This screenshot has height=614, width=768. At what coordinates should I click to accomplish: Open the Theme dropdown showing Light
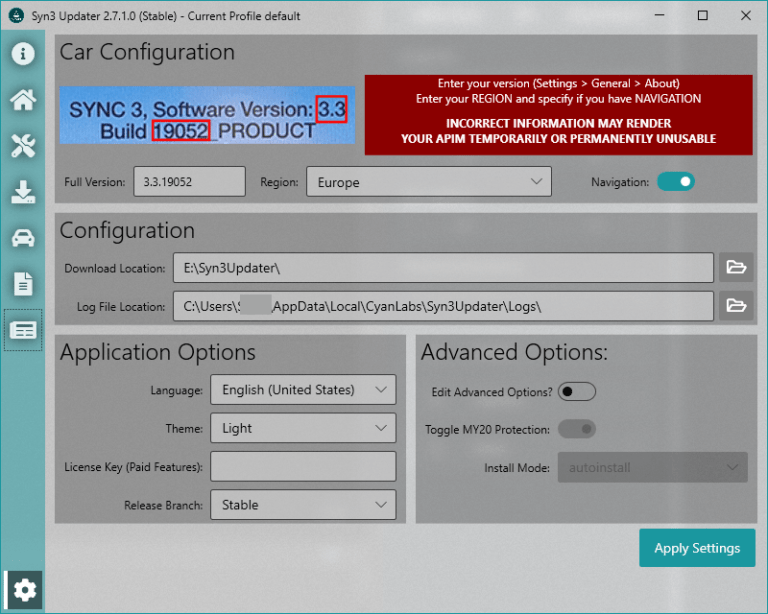tap(303, 428)
